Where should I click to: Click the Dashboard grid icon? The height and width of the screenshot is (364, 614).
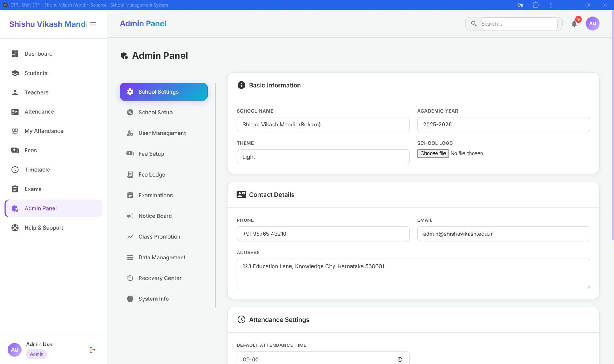[x=15, y=54]
